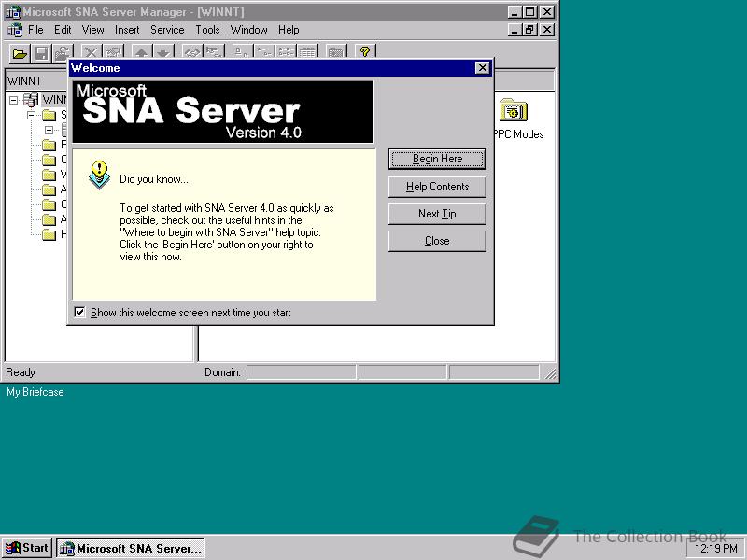Select the folder starting with S in tree
Image resolution: width=747 pixels, height=560 pixels.
(x=49, y=115)
